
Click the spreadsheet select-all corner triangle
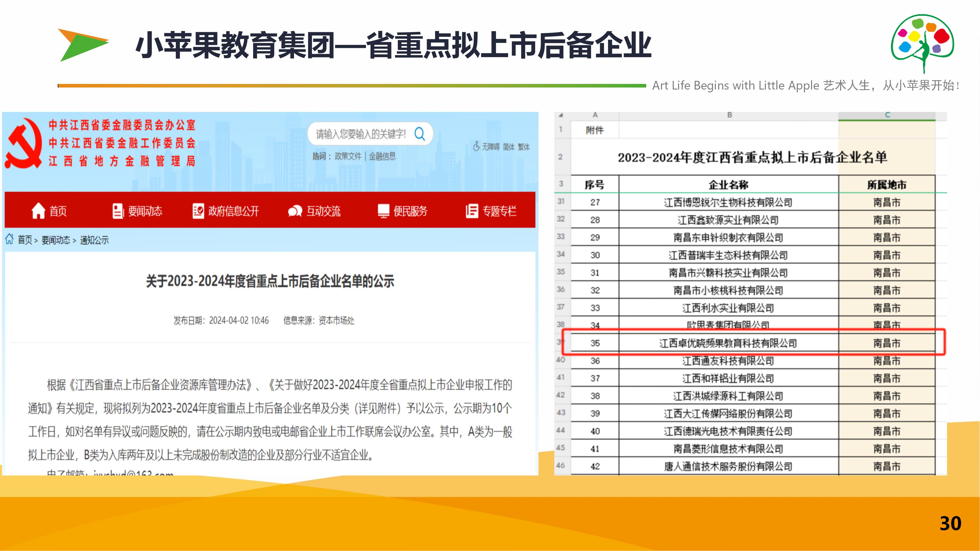[x=561, y=115]
